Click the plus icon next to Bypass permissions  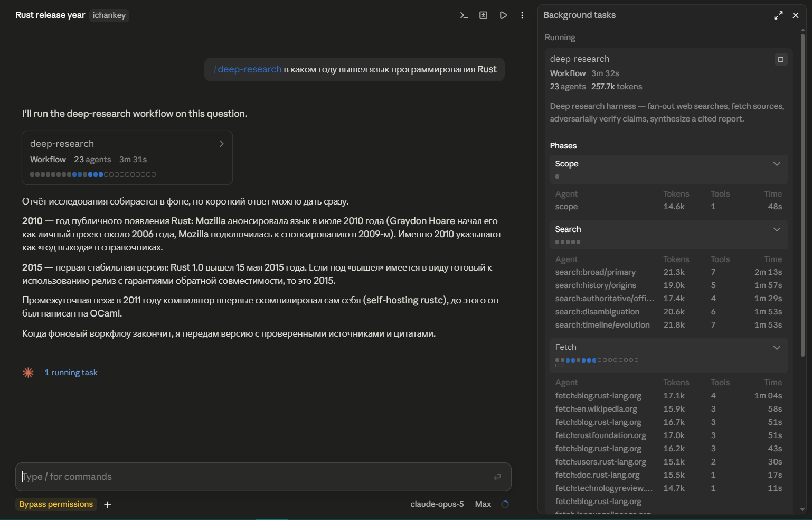coord(108,505)
